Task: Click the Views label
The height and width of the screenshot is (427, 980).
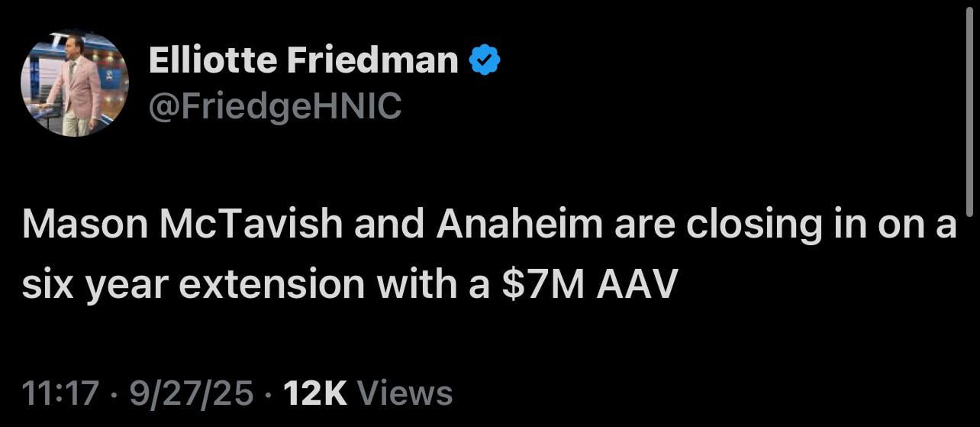Action: pos(405,393)
